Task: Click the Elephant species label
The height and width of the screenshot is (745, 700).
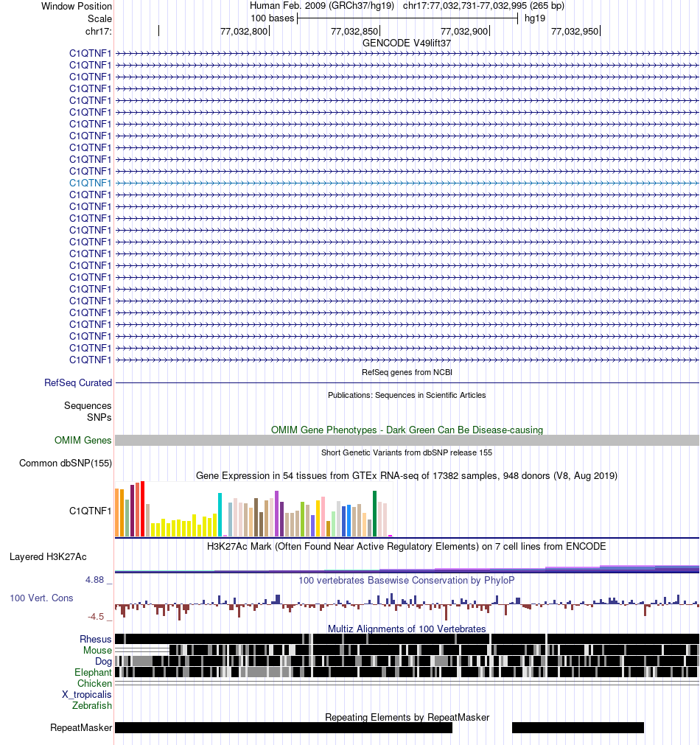Action: [93, 672]
